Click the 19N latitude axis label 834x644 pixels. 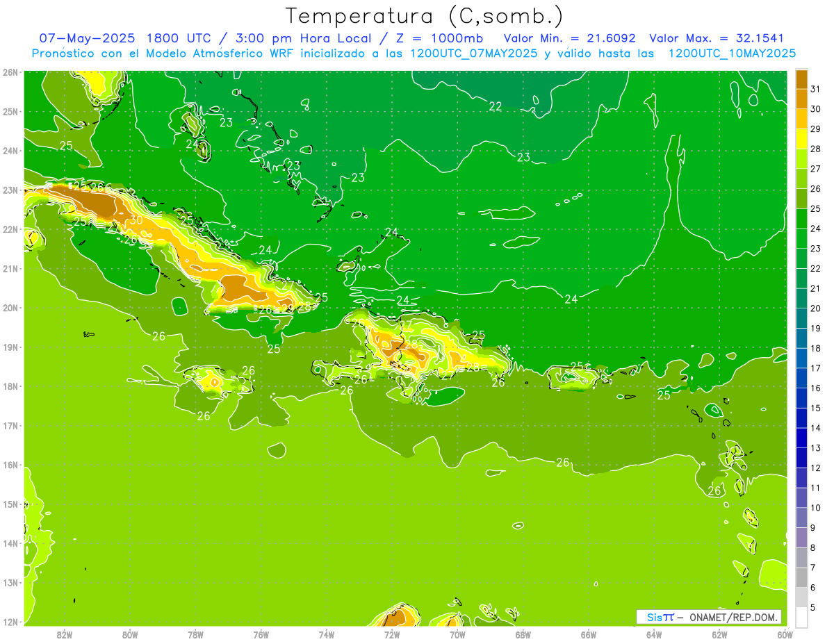click(10, 347)
